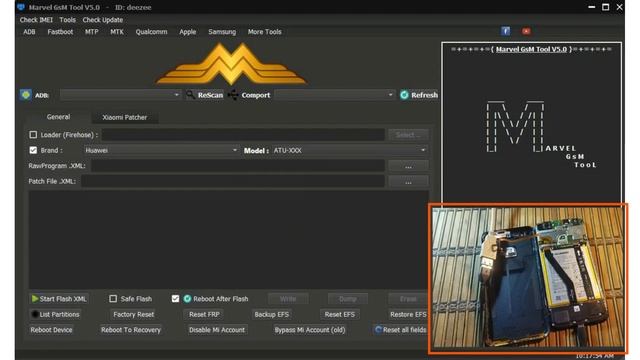Click the Refresh button label
Viewport: 640px width, 360px height.
pyautogui.click(x=424, y=95)
